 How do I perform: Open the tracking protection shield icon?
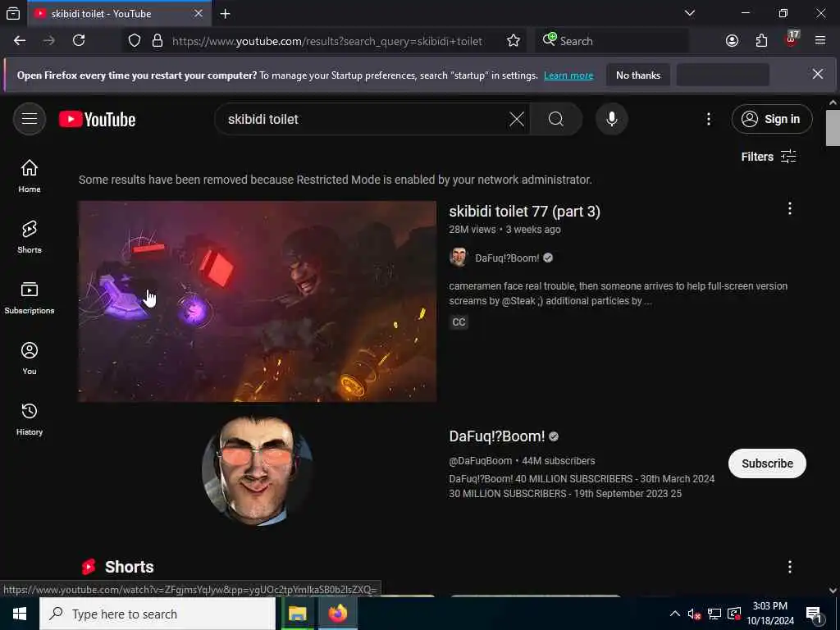pyautogui.click(x=135, y=41)
